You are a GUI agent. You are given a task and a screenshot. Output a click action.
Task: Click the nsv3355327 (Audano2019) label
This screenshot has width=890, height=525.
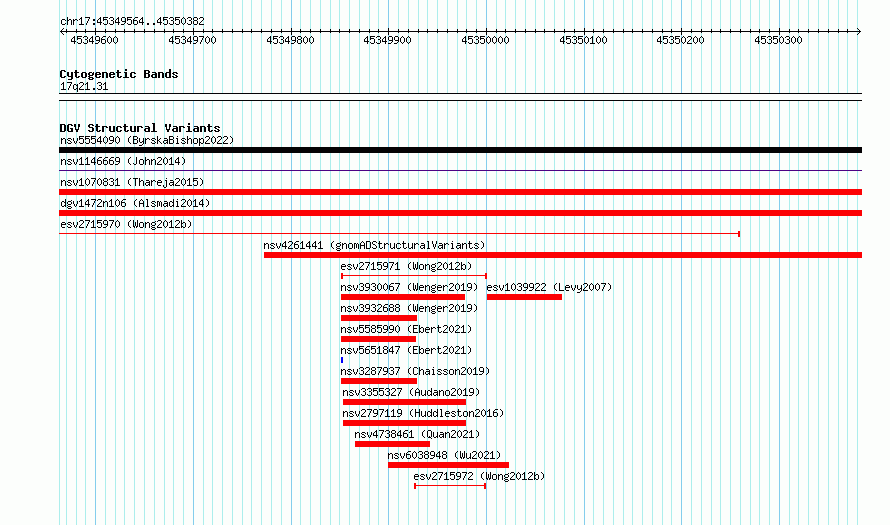411,392
